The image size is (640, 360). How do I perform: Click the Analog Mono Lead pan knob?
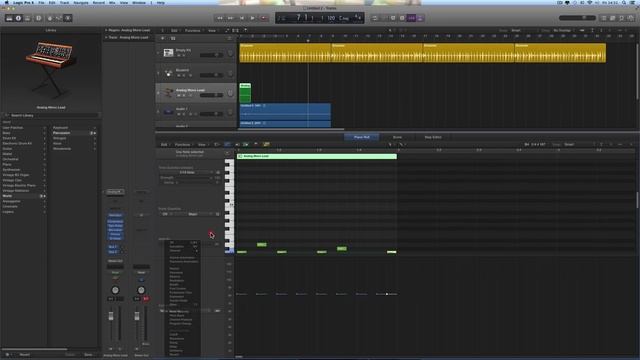pyautogui.click(x=230, y=94)
